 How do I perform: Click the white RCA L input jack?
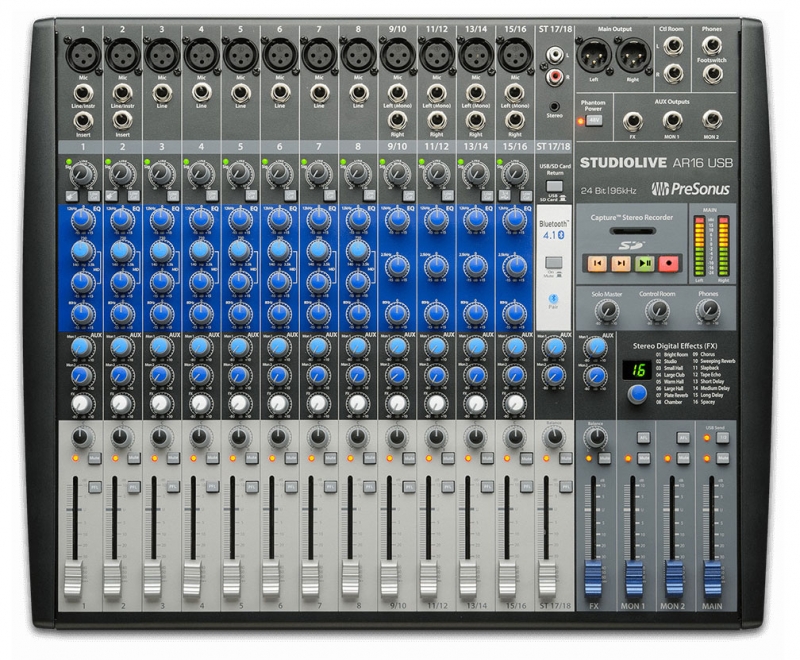click(554, 54)
